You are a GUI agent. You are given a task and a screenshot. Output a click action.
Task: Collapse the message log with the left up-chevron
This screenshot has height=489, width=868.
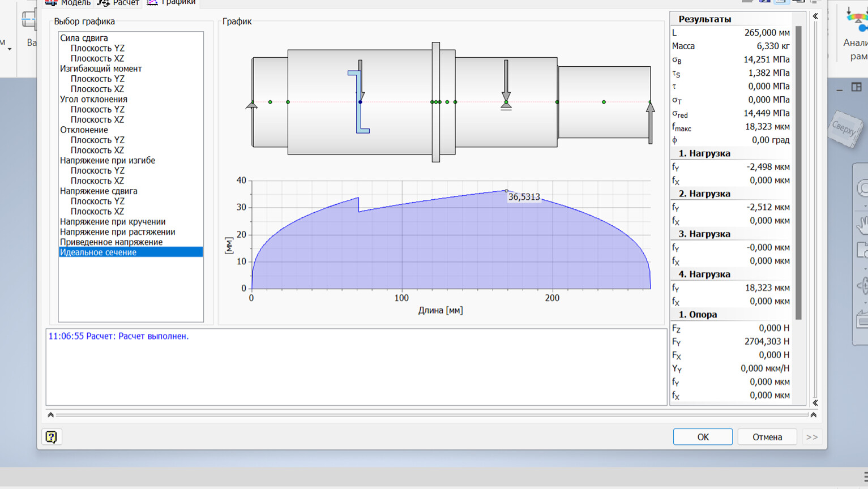click(51, 415)
